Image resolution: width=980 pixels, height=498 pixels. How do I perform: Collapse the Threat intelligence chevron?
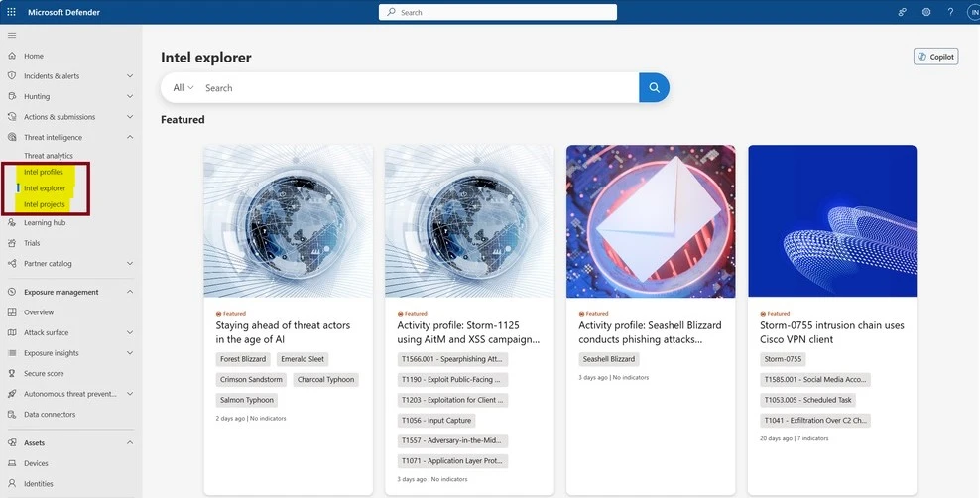point(130,137)
